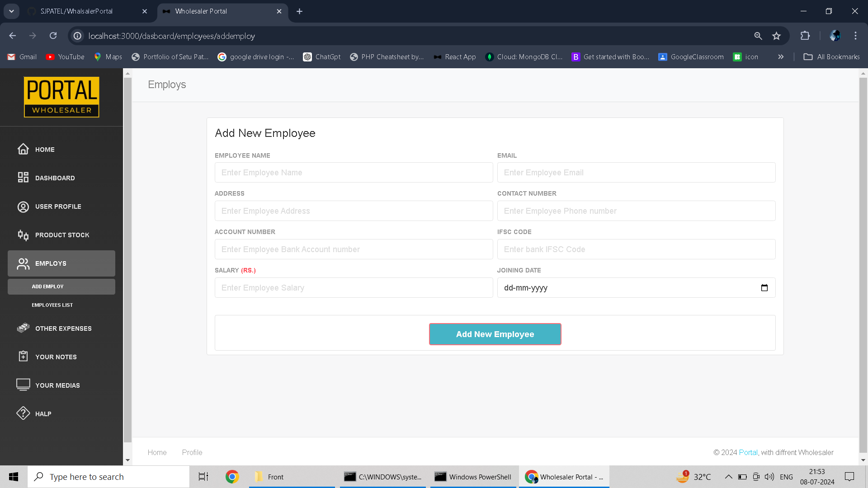Expand hidden bookmarks overflow chevron
The image size is (868, 488).
(x=781, y=57)
